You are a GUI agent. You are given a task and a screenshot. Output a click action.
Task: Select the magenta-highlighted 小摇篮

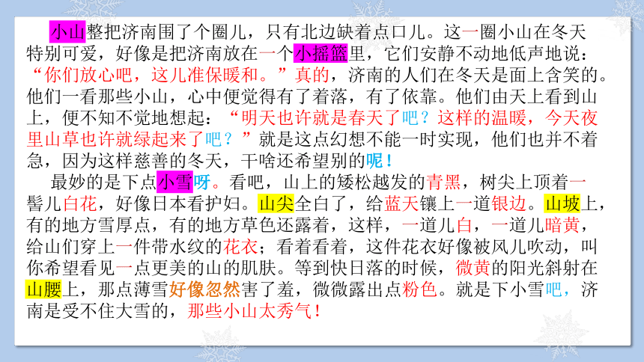pyautogui.click(x=321, y=53)
